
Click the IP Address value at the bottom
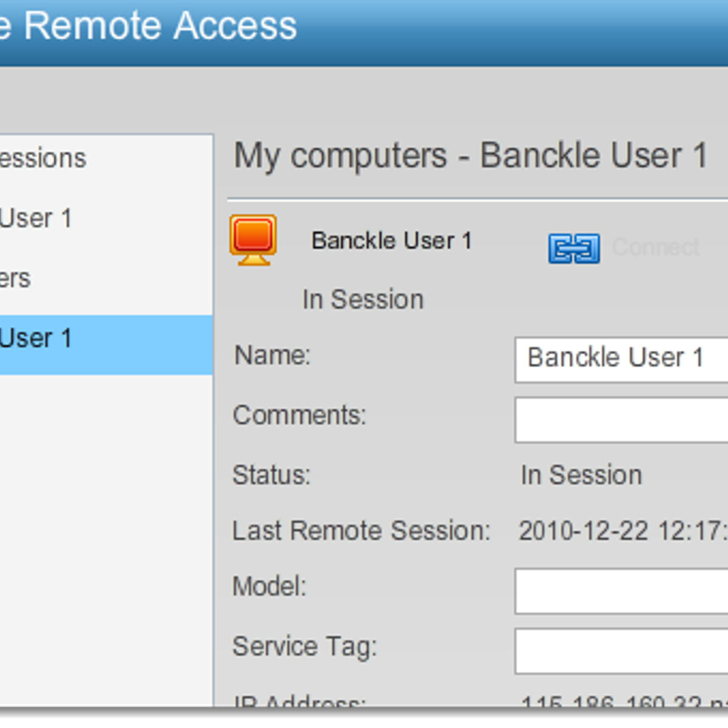[x=624, y=701]
